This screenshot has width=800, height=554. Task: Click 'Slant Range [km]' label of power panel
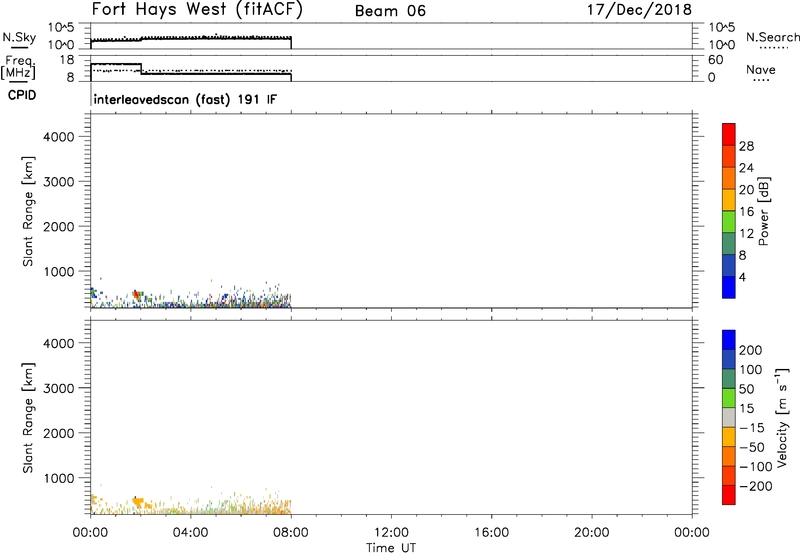28,211
